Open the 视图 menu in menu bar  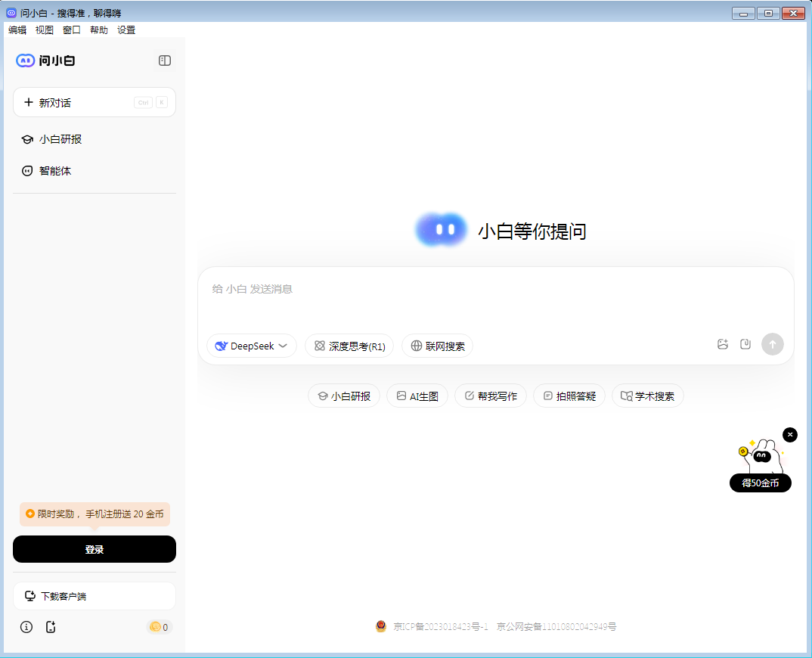click(45, 30)
